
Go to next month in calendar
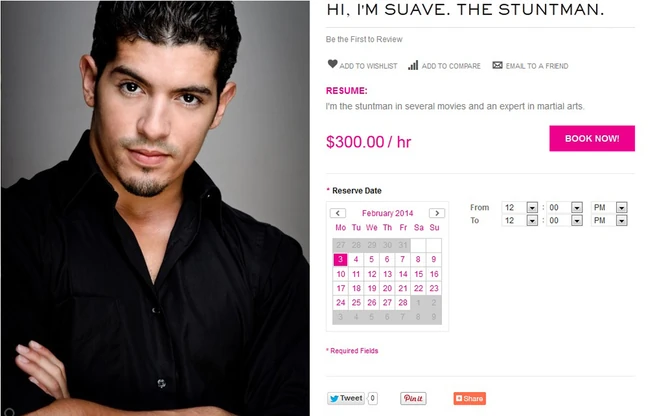coord(437,213)
